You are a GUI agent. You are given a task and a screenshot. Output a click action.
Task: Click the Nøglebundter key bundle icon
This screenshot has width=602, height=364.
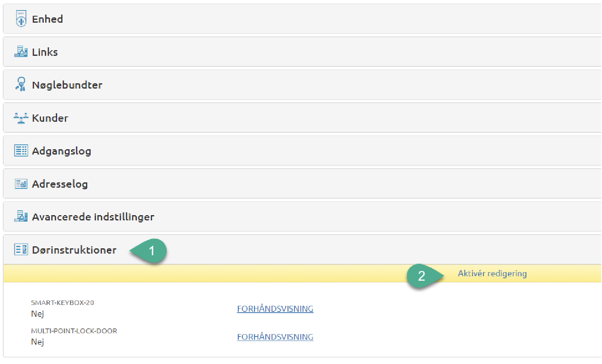pyautogui.click(x=21, y=85)
